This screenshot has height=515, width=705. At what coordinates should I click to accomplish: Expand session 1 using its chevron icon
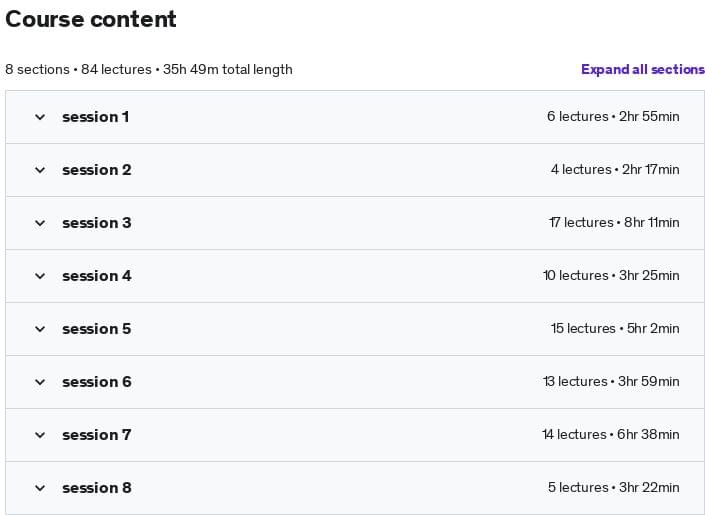[40, 117]
